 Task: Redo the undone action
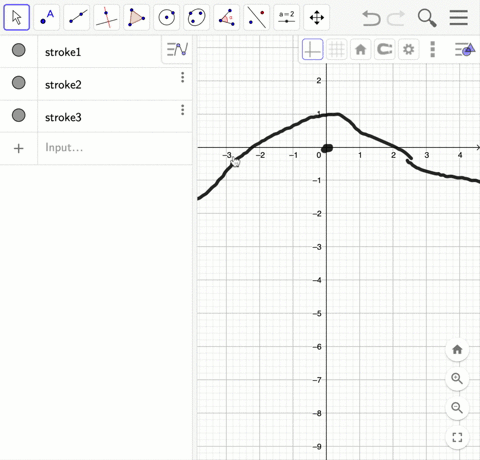(396, 18)
